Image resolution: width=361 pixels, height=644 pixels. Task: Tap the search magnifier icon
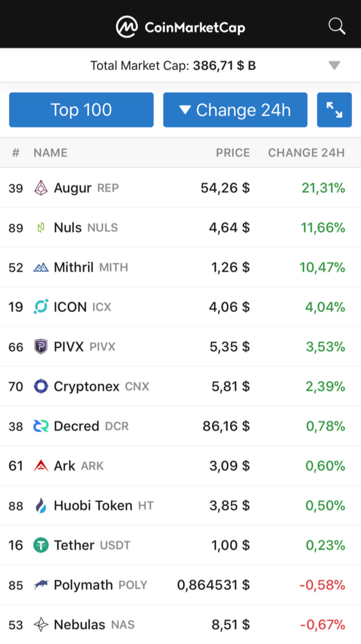[x=337, y=26]
